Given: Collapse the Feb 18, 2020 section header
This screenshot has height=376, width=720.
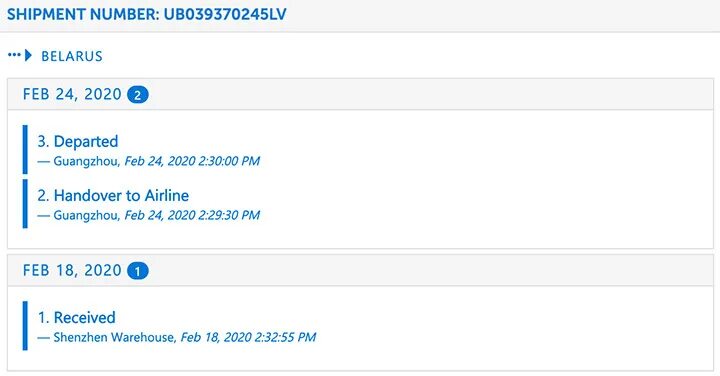Looking at the screenshot, I should 360,270.
